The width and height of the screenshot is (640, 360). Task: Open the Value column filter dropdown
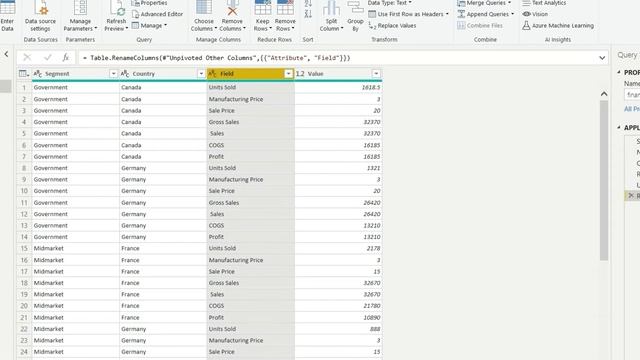click(x=376, y=73)
